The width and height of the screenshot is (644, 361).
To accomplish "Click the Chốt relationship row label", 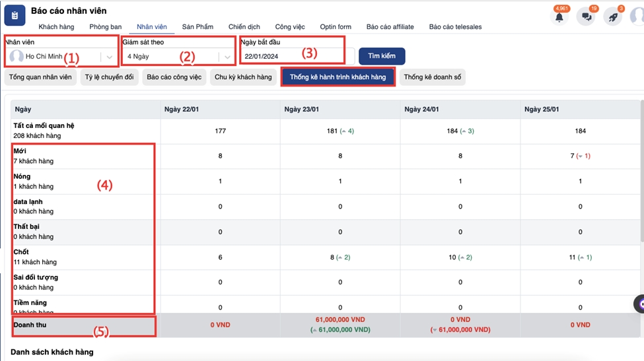I will point(21,252).
